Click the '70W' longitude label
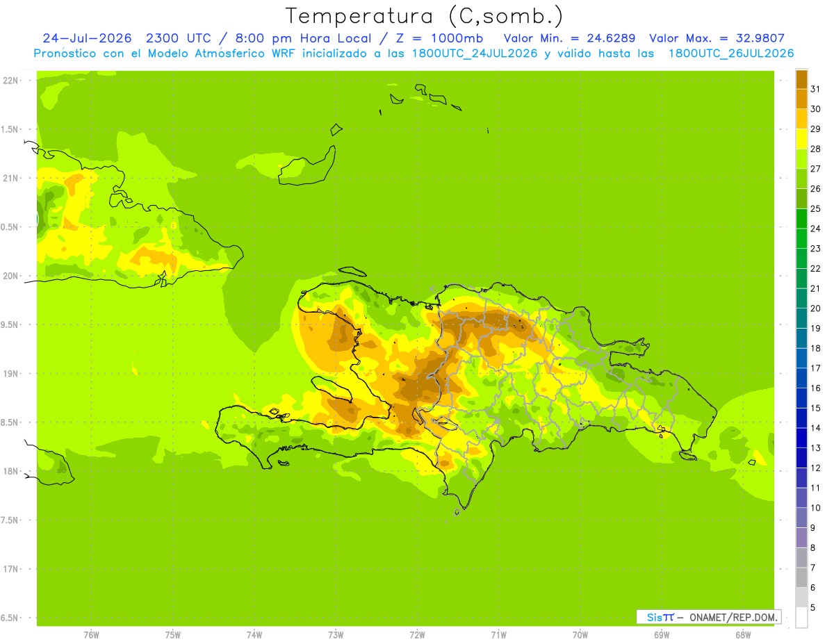The width and height of the screenshot is (834, 644). coord(580,635)
